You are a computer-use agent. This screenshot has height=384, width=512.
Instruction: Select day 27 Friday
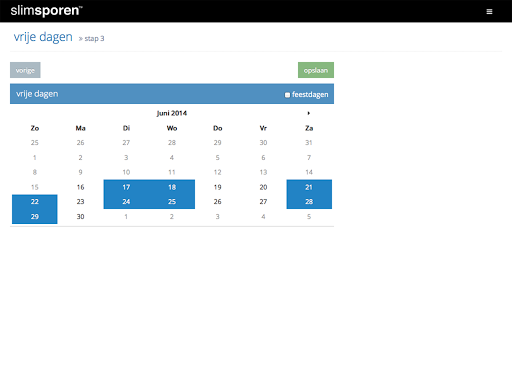(263, 202)
